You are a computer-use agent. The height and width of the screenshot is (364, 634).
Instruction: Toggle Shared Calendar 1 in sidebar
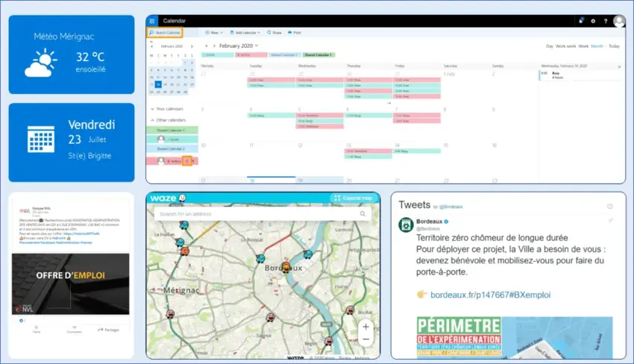172,130
